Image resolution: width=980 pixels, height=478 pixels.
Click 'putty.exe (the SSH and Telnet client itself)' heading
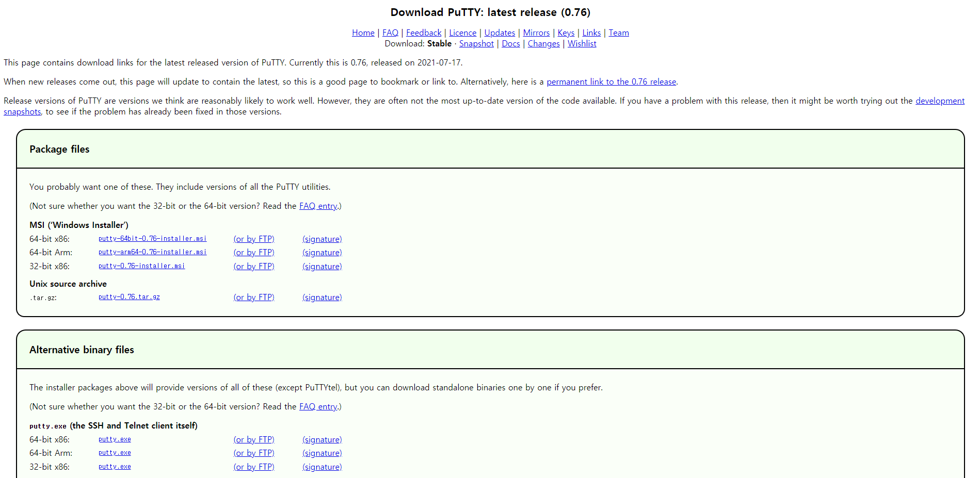point(114,426)
